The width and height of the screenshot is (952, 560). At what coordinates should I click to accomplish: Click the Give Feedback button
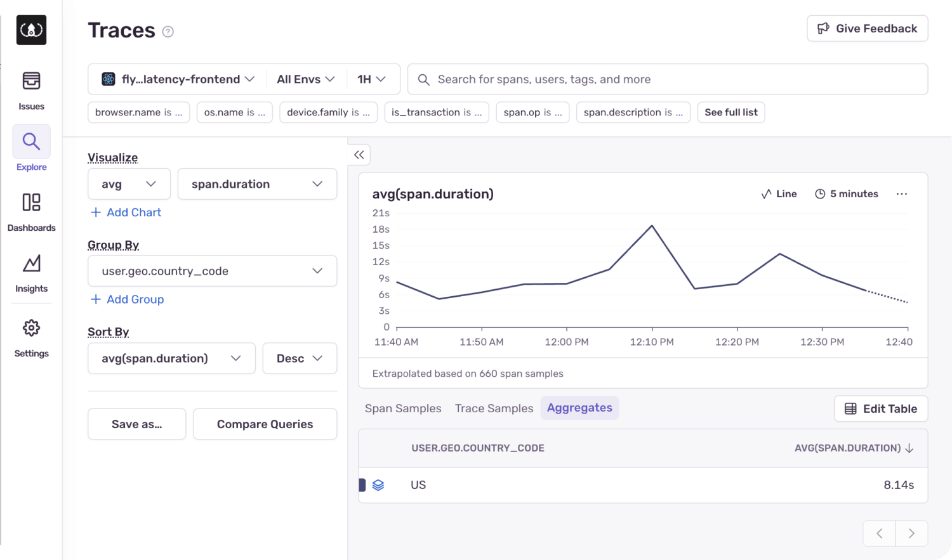[867, 29]
